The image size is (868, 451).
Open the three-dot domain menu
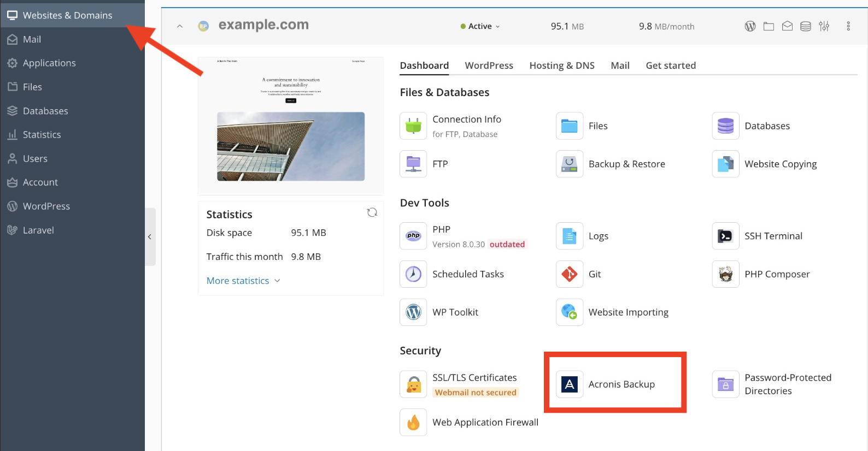848,26
